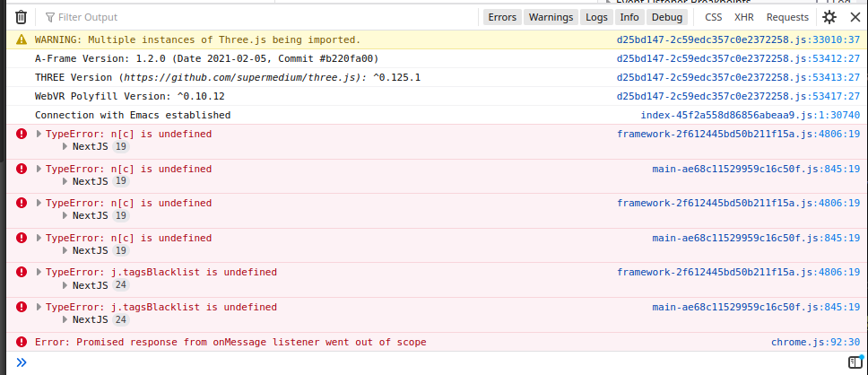
Task: Click error icon on j.tagsBlacklist main-ae68 row
Action: click(x=21, y=307)
